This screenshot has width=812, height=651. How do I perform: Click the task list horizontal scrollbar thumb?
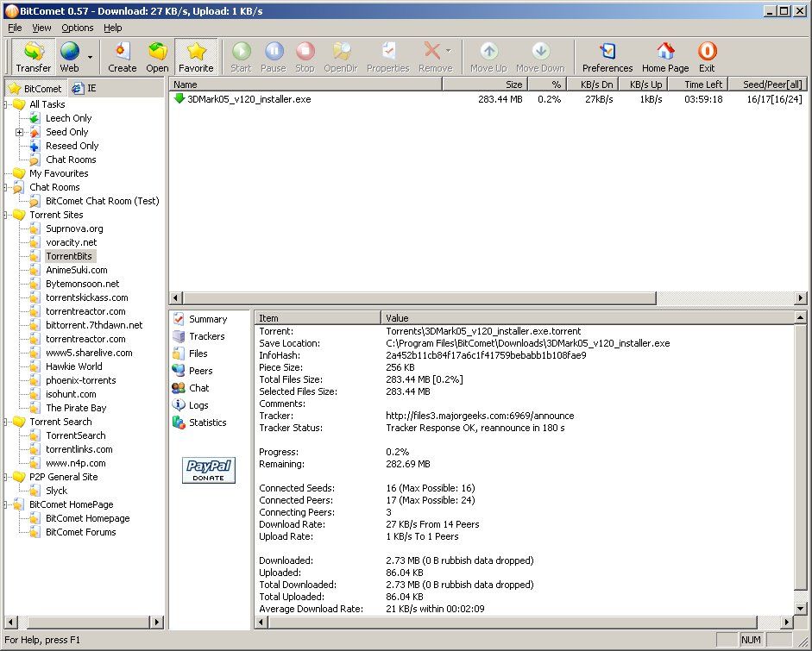pos(419,298)
